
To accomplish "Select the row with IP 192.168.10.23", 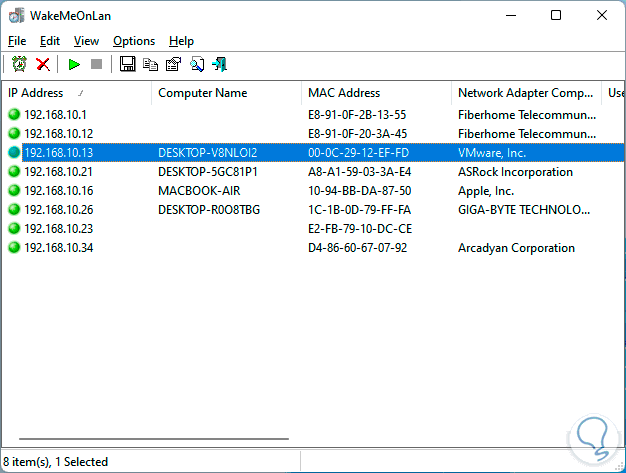I will tap(313, 228).
